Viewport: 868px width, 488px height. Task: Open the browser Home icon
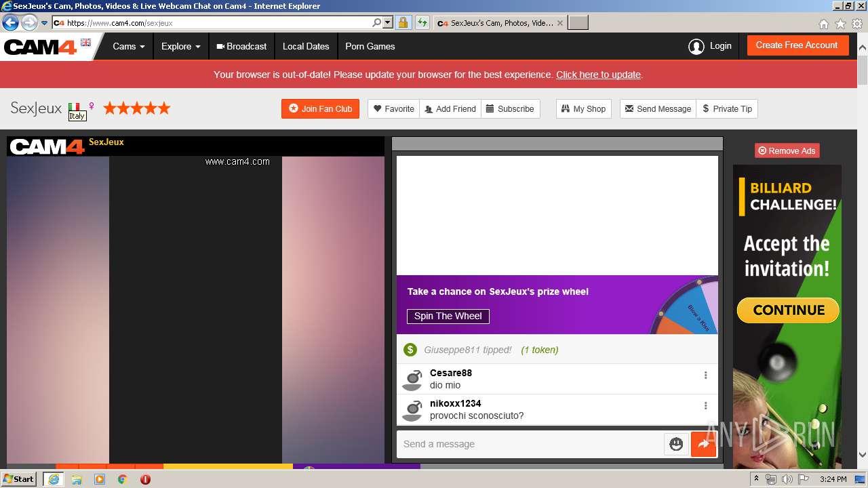[823, 24]
